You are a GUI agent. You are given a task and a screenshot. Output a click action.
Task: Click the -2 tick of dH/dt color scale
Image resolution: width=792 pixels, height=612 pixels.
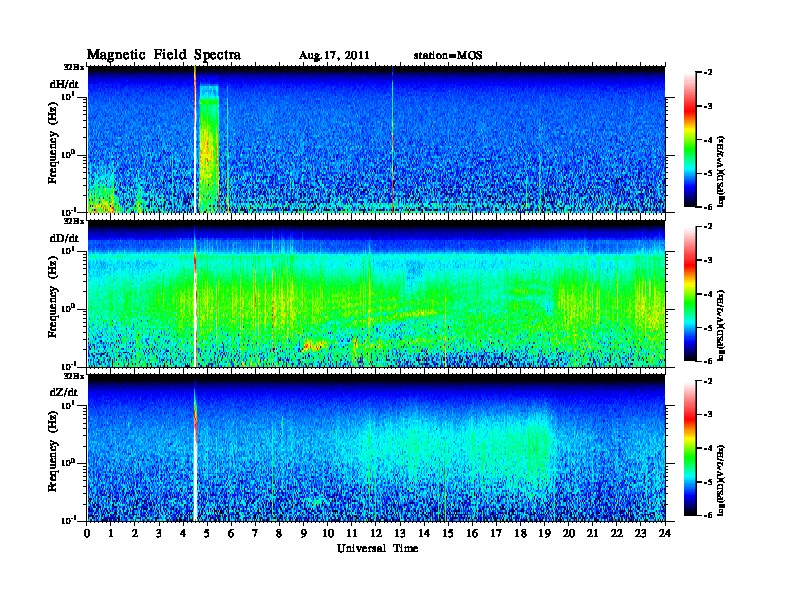point(708,73)
